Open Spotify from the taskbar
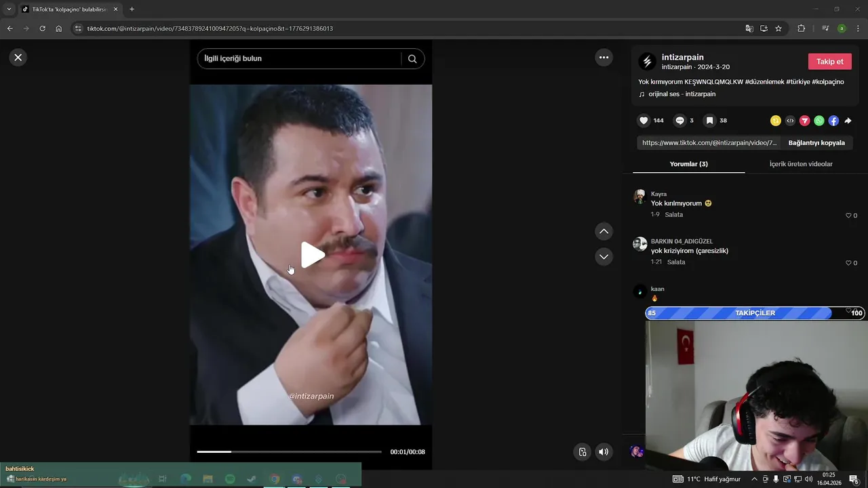This screenshot has height=488, width=868. 230,479
